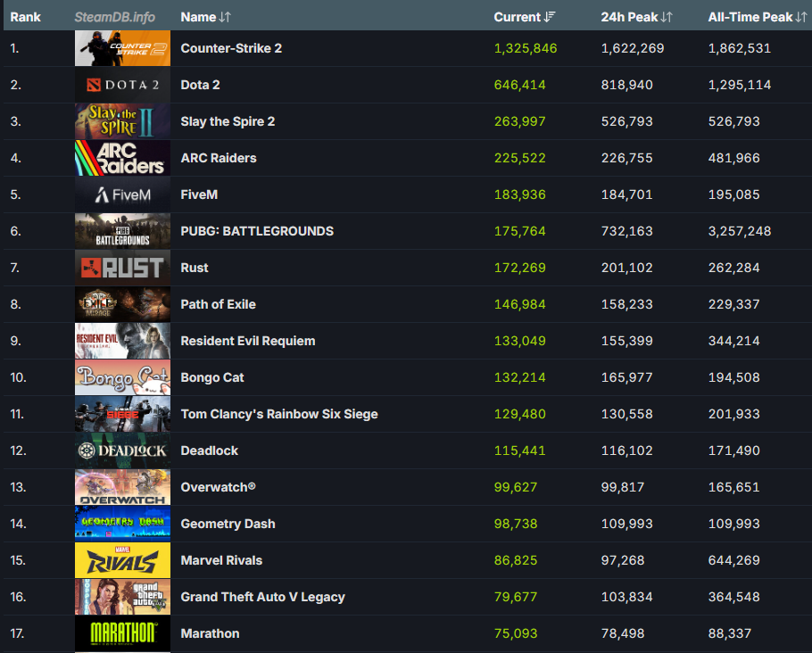Image resolution: width=812 pixels, height=653 pixels.
Task: Open the Geometry Dash name link
Action: tap(228, 524)
